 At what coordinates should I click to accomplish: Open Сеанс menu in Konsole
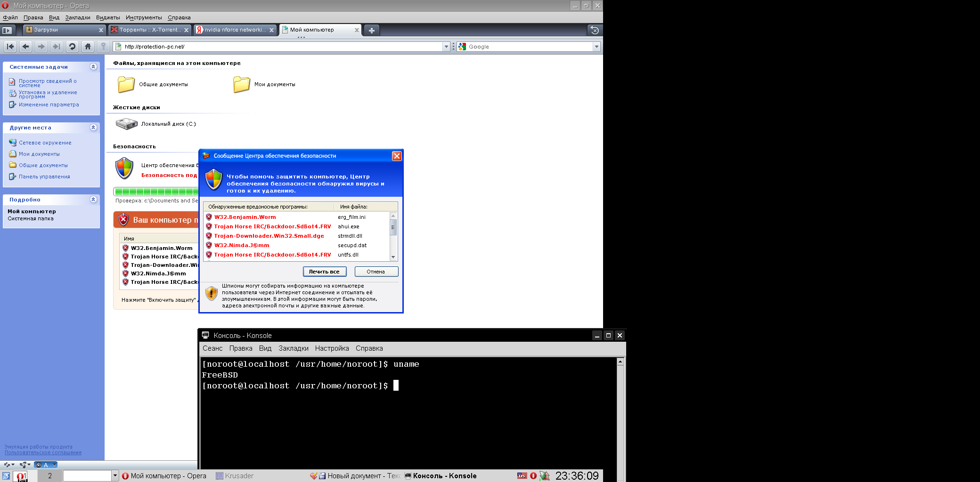point(212,348)
